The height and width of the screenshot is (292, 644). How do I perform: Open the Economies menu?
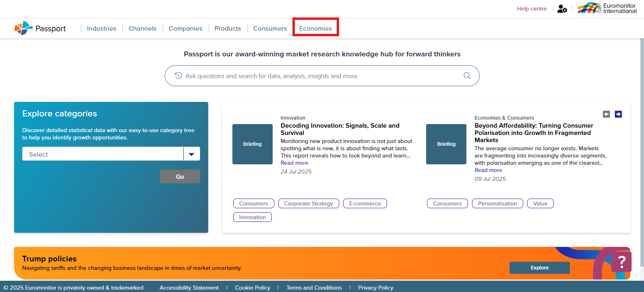315,29
